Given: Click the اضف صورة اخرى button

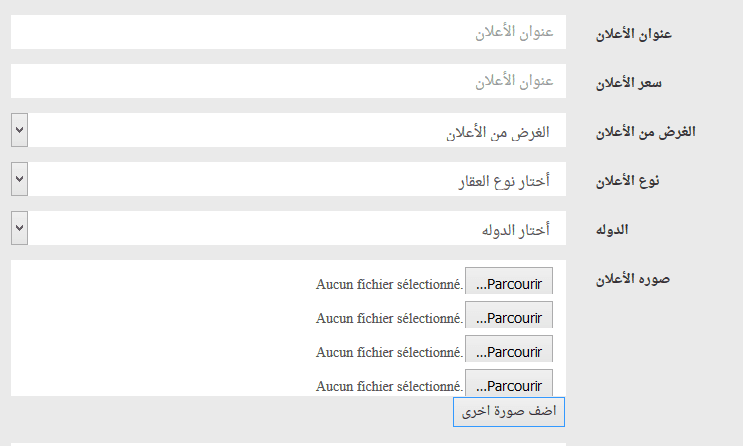Looking at the screenshot, I should pyautogui.click(x=509, y=411).
